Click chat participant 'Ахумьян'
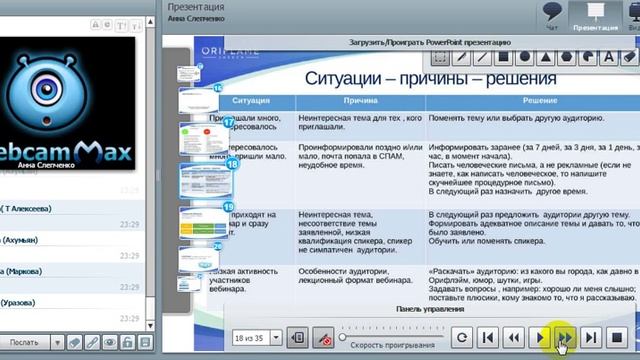 click(x=20, y=240)
